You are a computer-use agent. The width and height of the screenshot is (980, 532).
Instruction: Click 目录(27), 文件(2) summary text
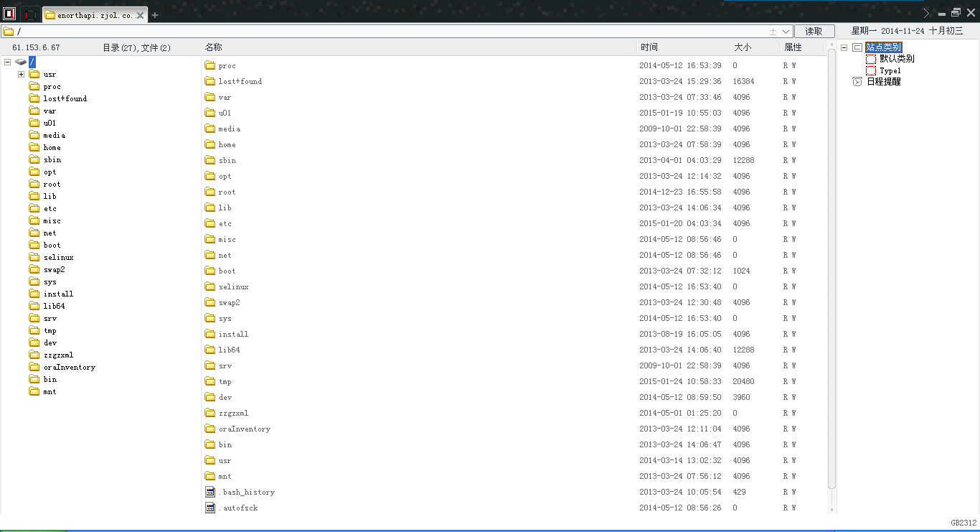point(136,47)
